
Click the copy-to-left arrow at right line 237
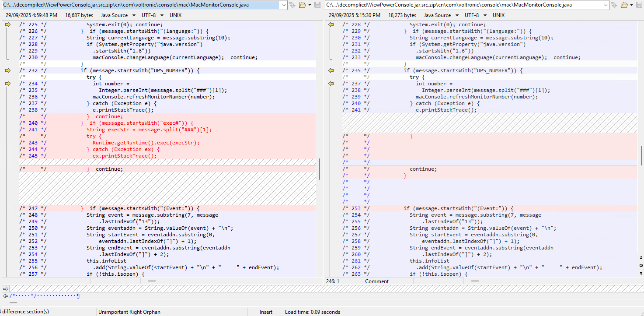(x=331, y=84)
